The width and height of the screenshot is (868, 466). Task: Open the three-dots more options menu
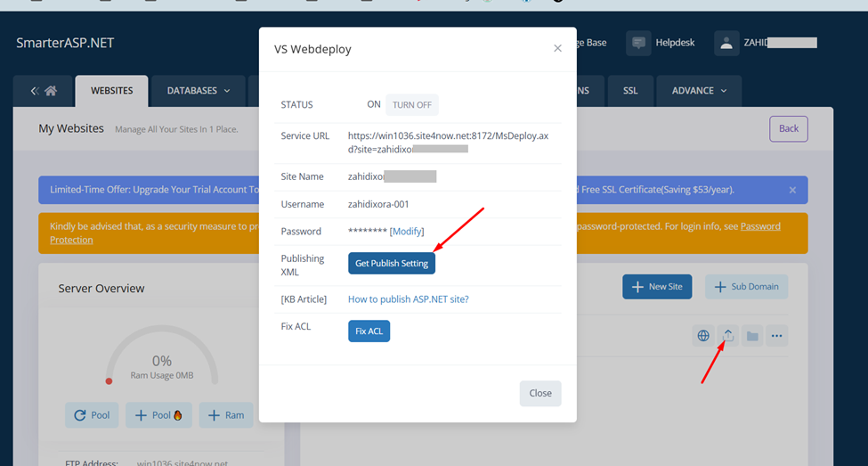pyautogui.click(x=776, y=336)
